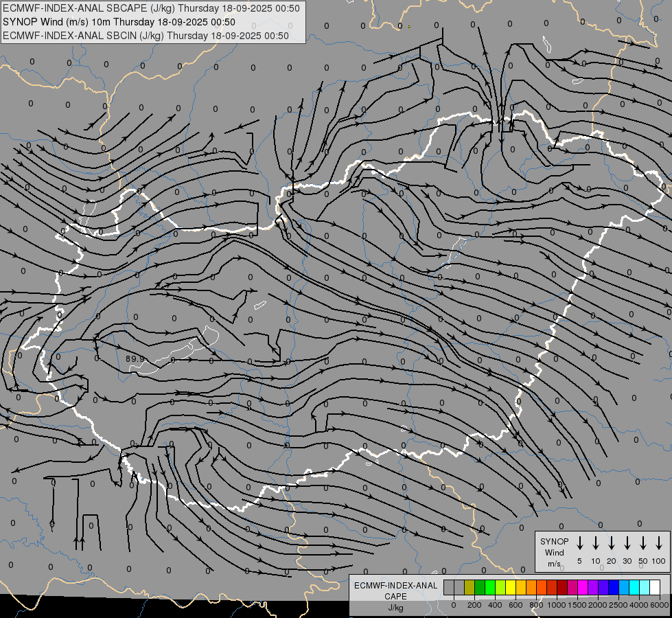Click the SYNOP Wind 10m title line
This screenshot has height=618, width=672.
click(x=119, y=22)
